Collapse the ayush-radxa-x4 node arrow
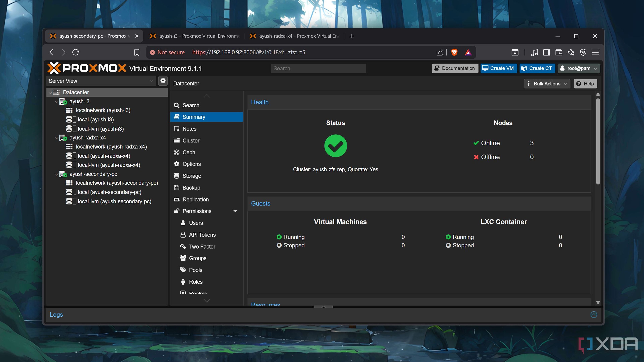 57,138
